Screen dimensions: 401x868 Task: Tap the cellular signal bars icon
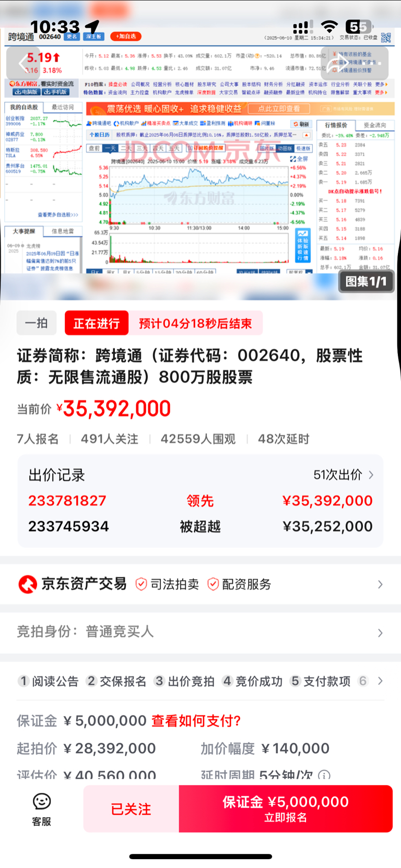pos(302,27)
